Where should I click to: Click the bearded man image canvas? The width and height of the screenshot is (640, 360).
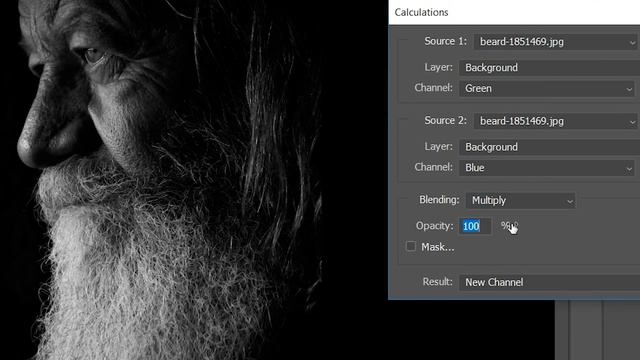194,180
